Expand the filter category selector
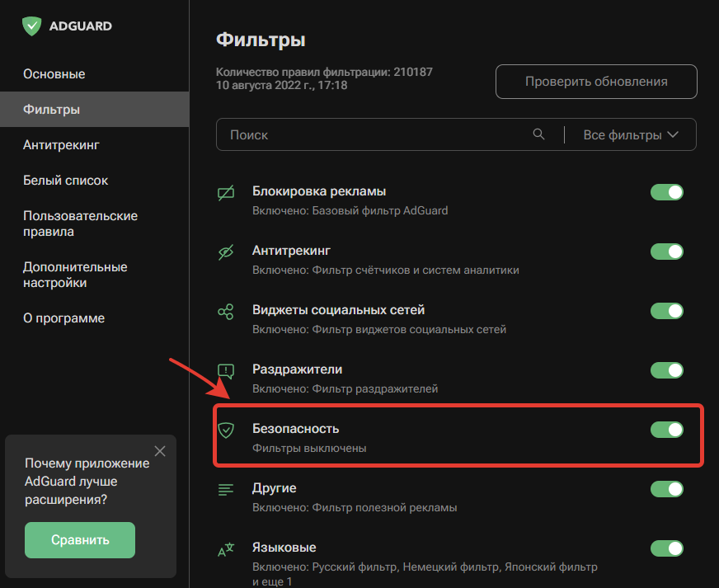719x588 pixels. pos(630,134)
